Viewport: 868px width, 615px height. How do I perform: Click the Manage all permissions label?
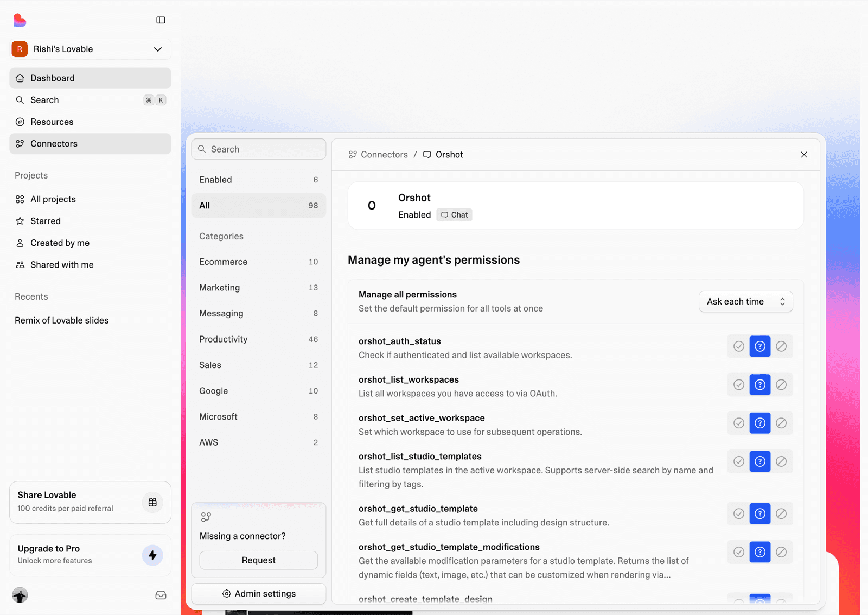(x=407, y=295)
